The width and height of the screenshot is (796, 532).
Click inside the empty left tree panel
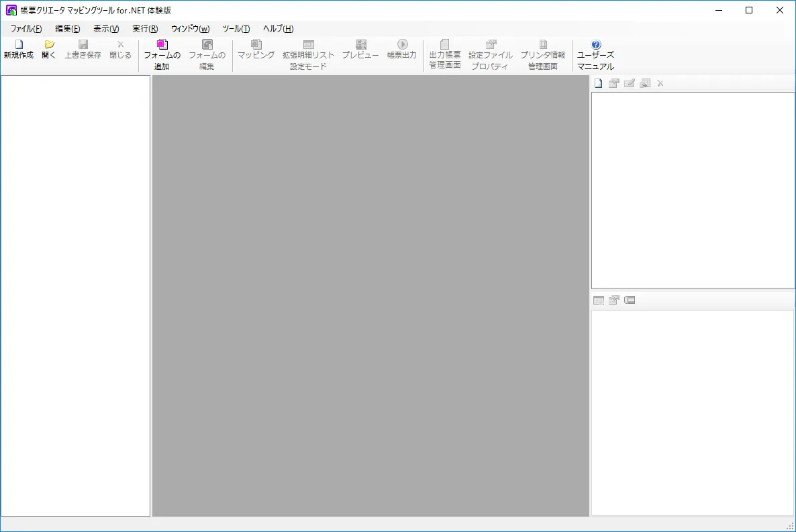[75, 295]
